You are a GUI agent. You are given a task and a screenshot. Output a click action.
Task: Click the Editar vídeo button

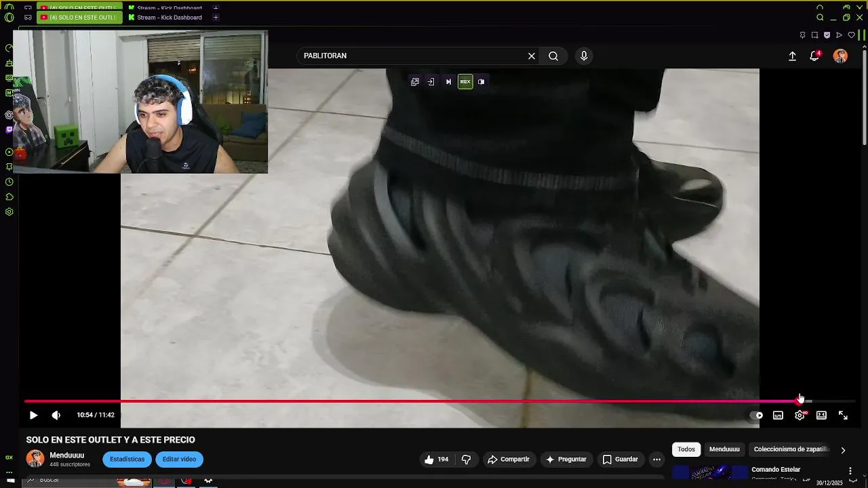coord(179,460)
